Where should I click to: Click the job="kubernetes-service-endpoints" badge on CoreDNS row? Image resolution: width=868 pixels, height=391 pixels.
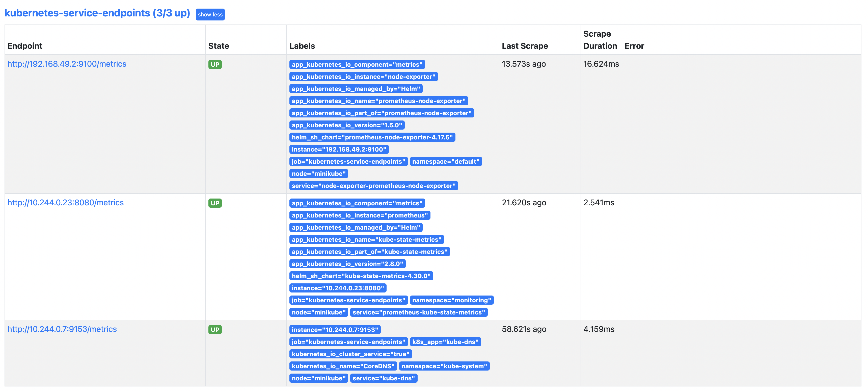tap(348, 342)
